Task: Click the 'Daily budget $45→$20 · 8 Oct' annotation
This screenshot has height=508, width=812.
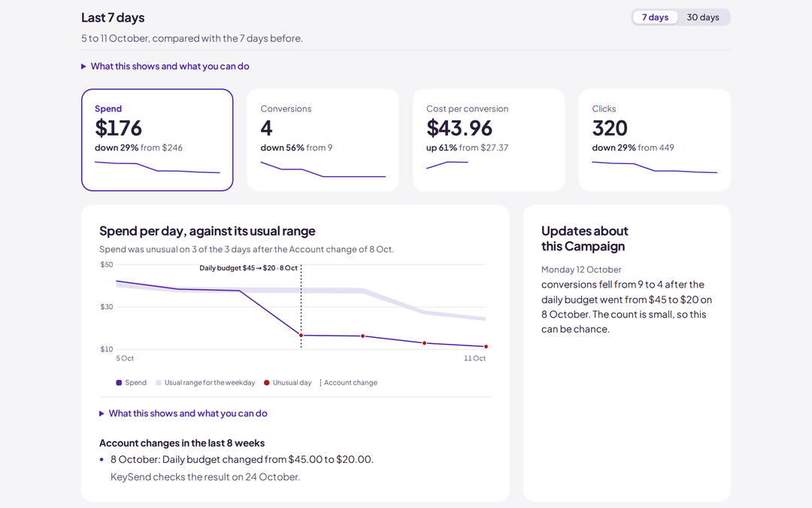Action: (x=249, y=268)
